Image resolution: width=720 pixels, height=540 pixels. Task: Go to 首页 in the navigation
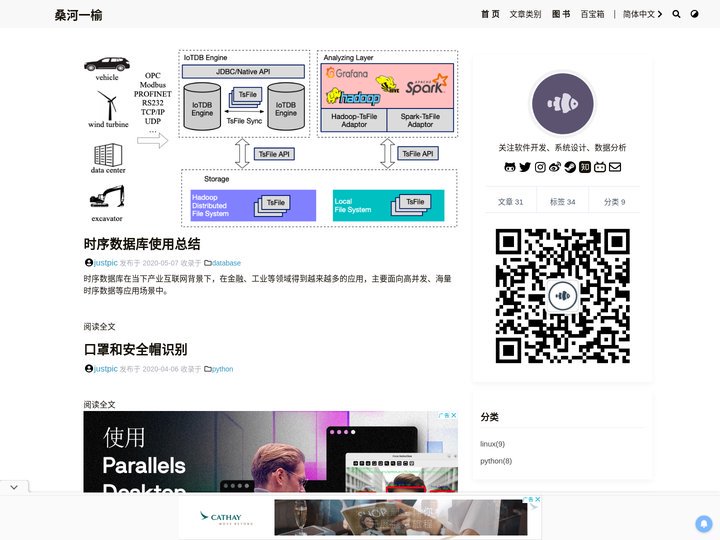coord(490,14)
